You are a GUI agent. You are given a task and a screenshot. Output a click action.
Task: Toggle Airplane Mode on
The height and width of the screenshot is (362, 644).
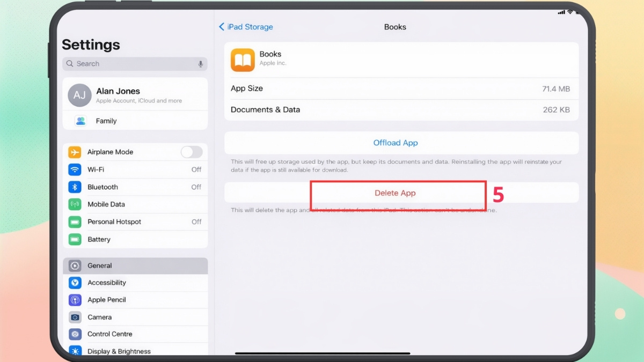click(x=192, y=152)
